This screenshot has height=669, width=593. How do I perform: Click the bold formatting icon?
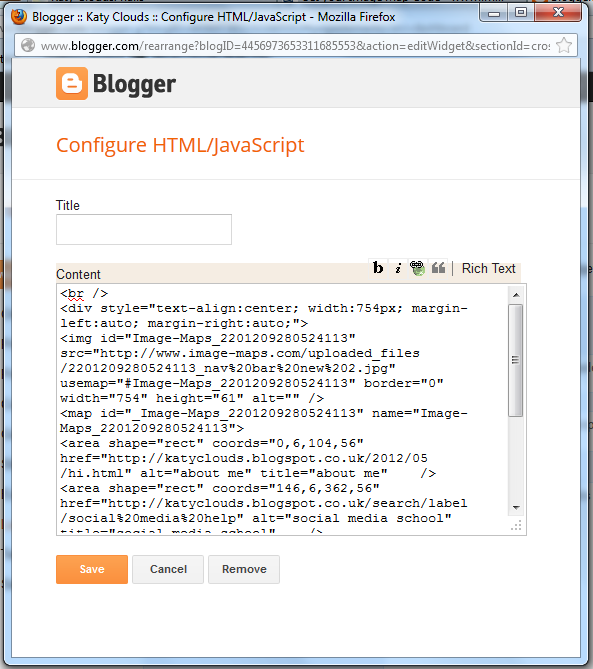coord(378,268)
